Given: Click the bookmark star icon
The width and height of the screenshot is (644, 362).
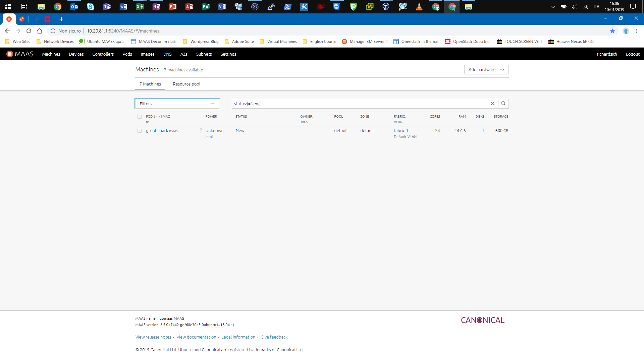Looking at the screenshot, I should pos(612,31).
